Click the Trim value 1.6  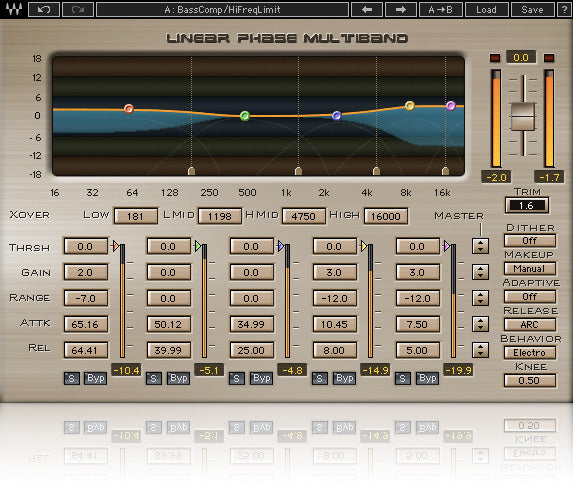[527, 206]
